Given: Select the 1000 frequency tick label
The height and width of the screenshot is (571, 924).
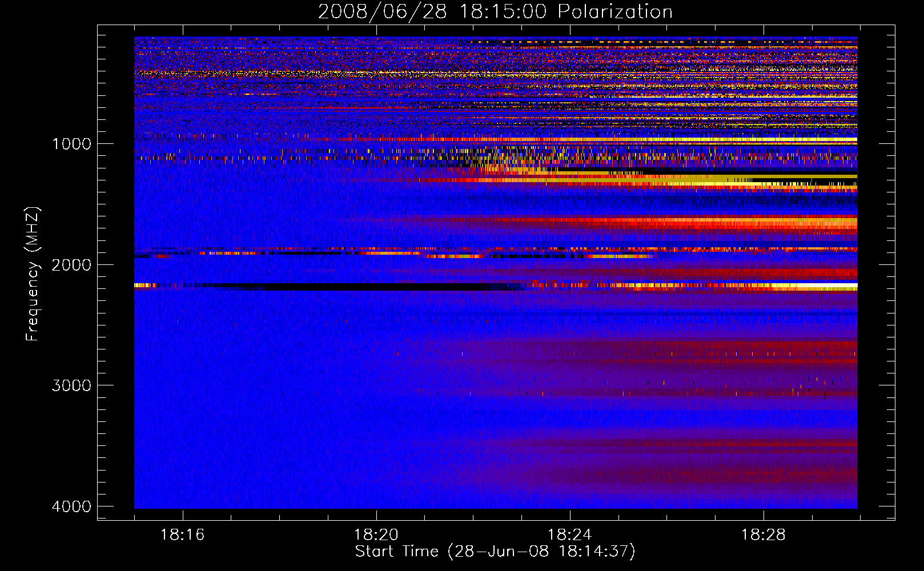Looking at the screenshot, I should pyautogui.click(x=71, y=144).
